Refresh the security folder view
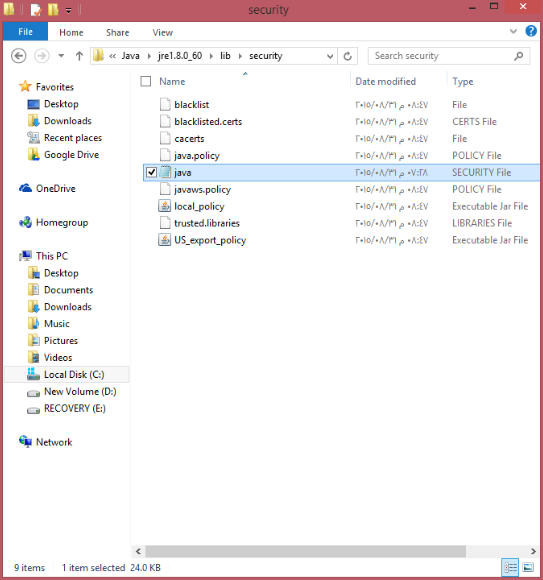Viewport: 543px width, 580px height. [x=347, y=56]
